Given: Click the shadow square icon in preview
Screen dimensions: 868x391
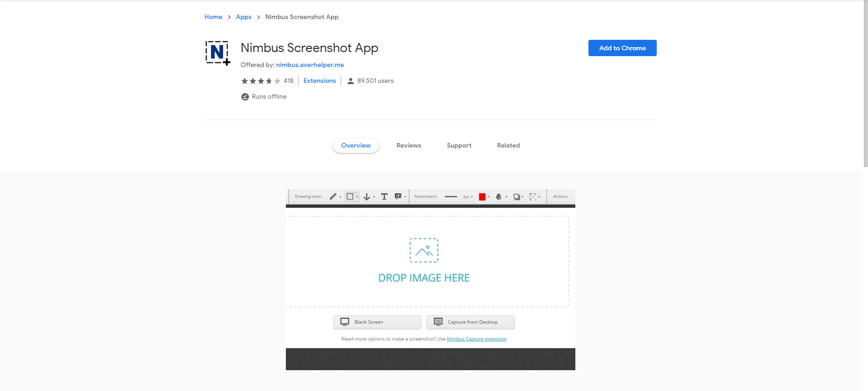Looking at the screenshot, I should 517,197.
